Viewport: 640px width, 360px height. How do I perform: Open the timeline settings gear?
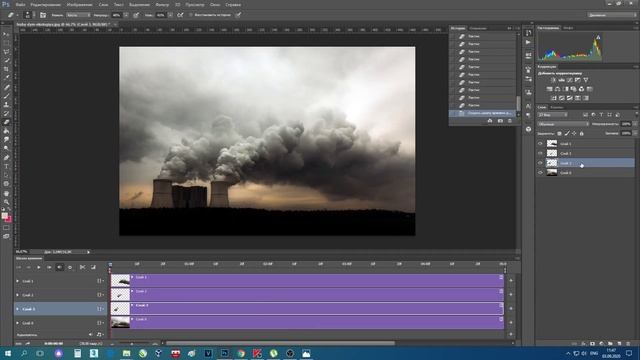click(x=70, y=267)
